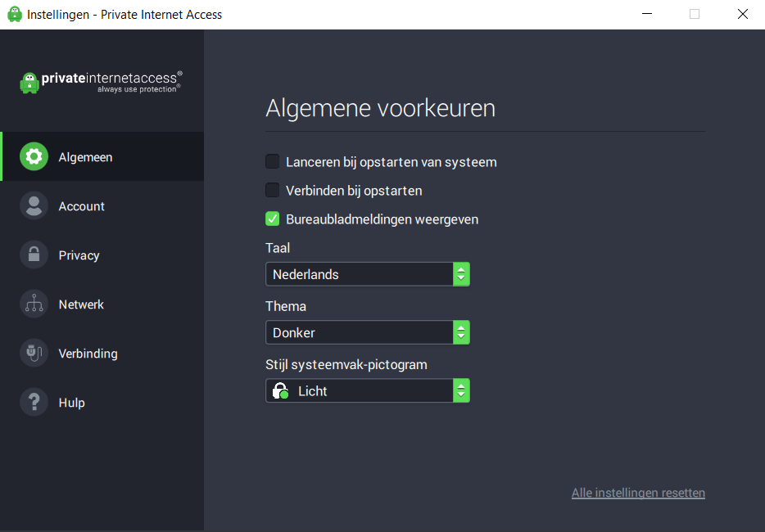Image resolution: width=765 pixels, height=532 pixels.
Task: Click the Privacy padlock icon
Action: tap(34, 255)
